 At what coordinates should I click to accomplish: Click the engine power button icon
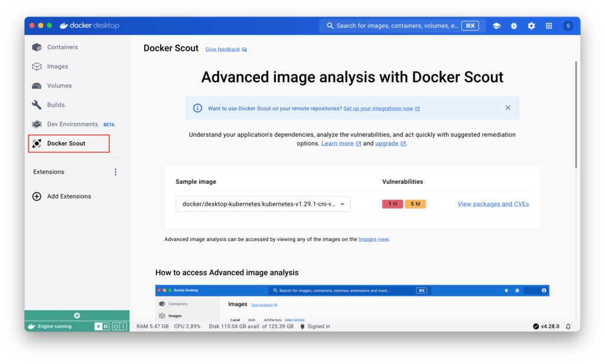[116, 326]
